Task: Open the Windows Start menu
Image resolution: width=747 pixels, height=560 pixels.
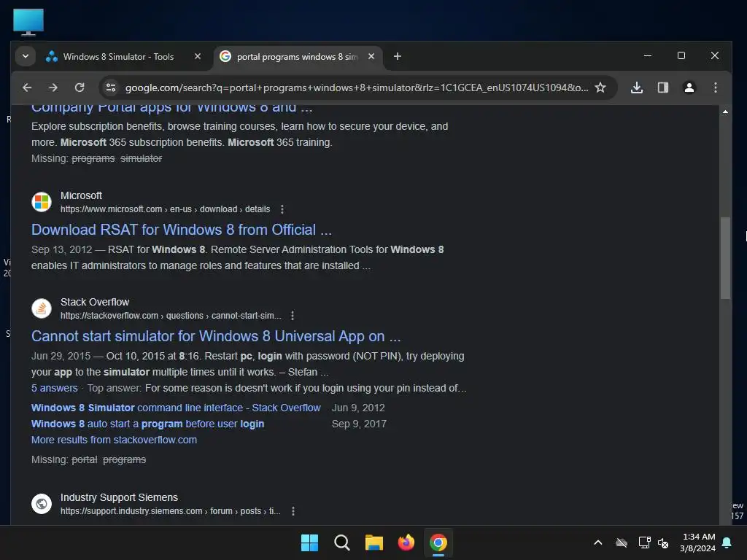Action: (x=309, y=542)
